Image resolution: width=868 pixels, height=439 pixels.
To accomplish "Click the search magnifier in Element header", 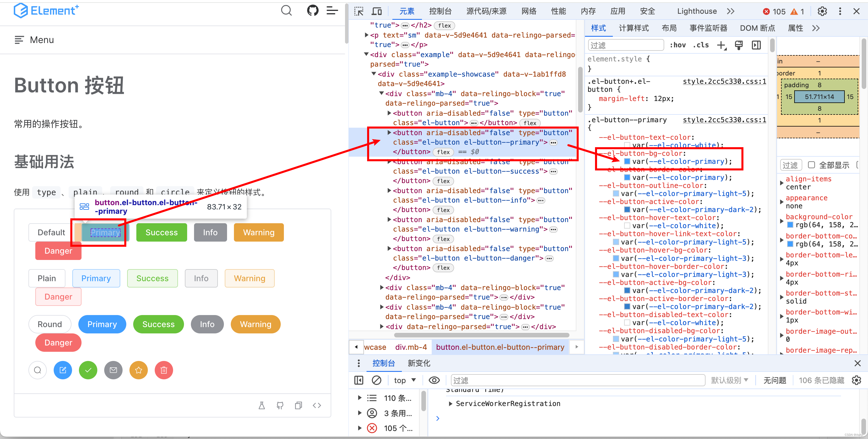I will click(286, 10).
